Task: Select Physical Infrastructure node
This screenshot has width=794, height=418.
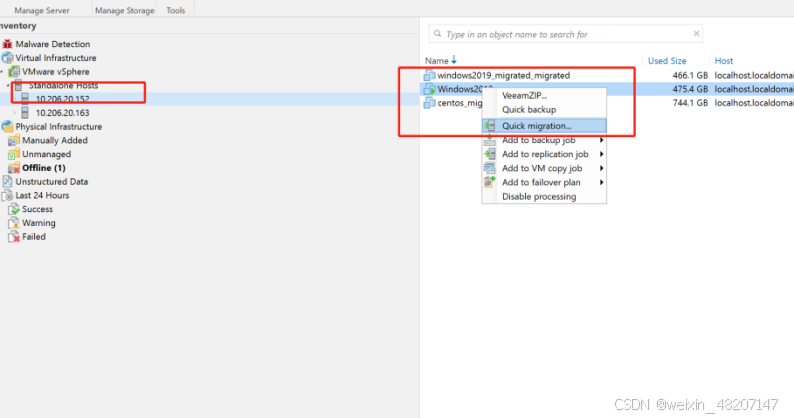Action: [x=59, y=126]
